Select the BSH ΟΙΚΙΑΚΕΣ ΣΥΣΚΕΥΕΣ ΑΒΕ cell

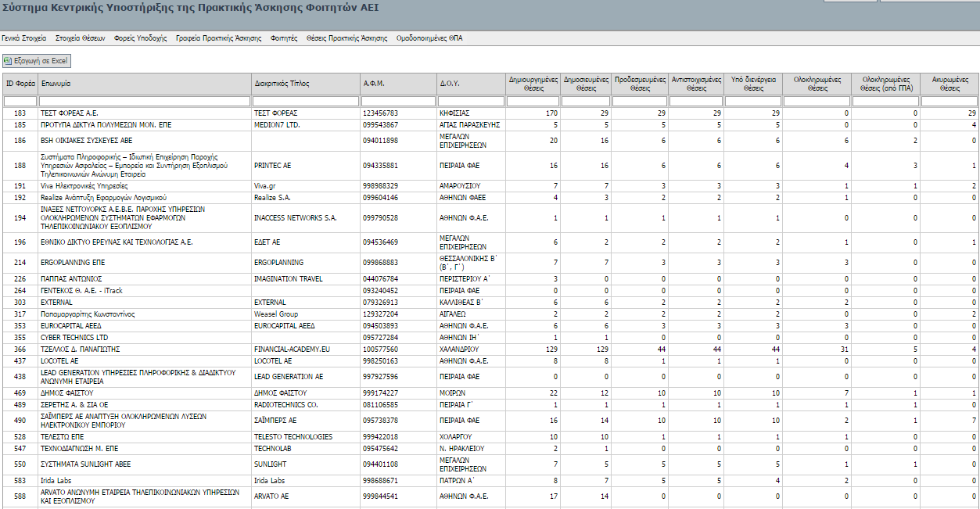[x=145, y=141]
